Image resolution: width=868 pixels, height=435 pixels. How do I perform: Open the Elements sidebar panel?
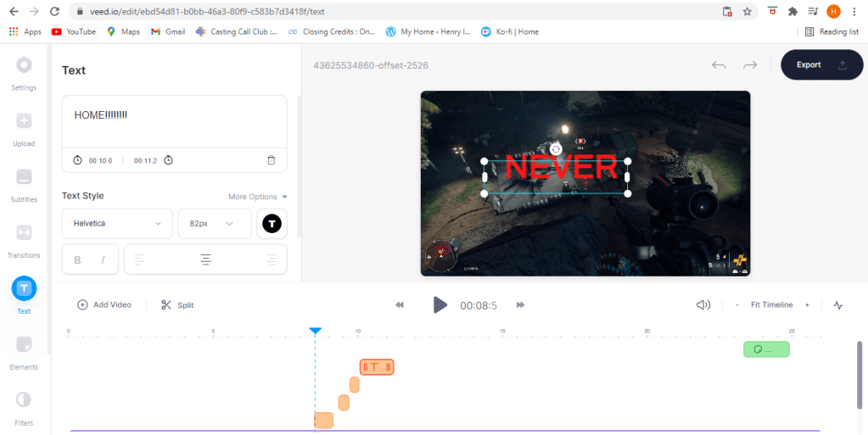[24, 350]
